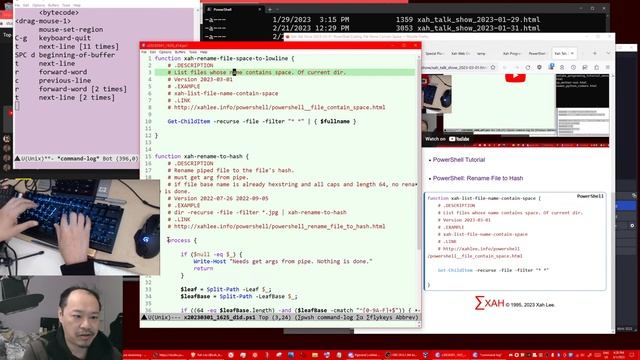
Task: Open the Options menu in the Emacs ps1 window
Action: pos(165,52)
